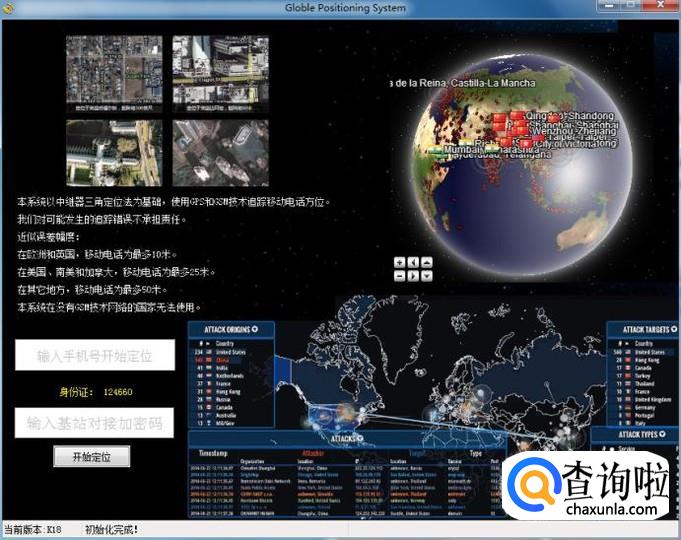The width and height of the screenshot is (681, 540).
Task: Open top-left satellite street thumbnail
Action: coord(114,74)
